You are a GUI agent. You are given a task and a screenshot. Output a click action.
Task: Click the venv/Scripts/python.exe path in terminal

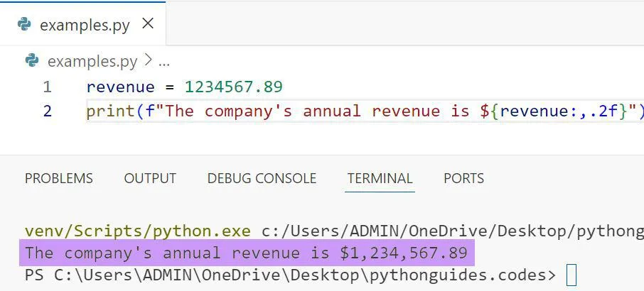point(137,231)
